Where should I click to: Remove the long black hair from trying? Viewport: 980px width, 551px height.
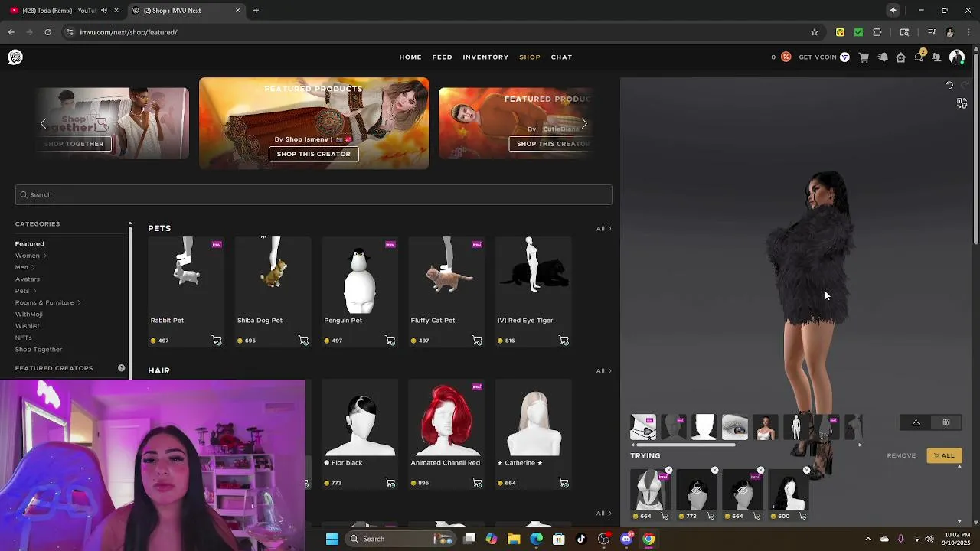(806, 470)
